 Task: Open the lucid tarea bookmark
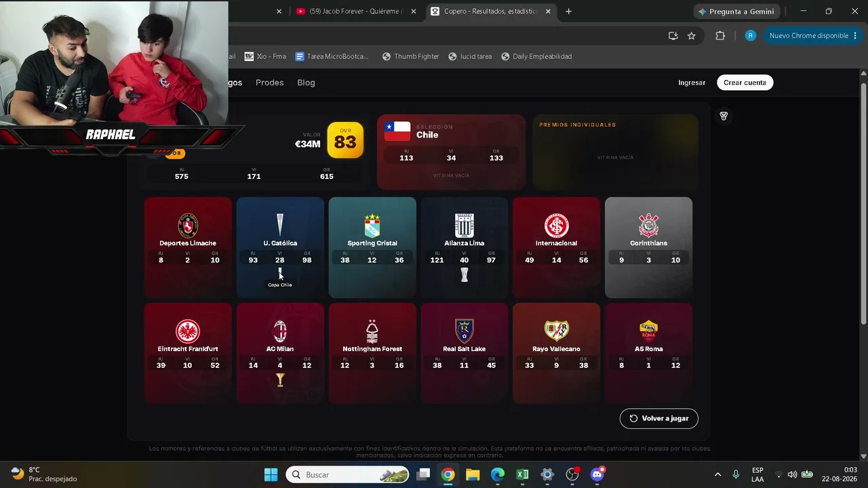pyautogui.click(x=470, y=56)
